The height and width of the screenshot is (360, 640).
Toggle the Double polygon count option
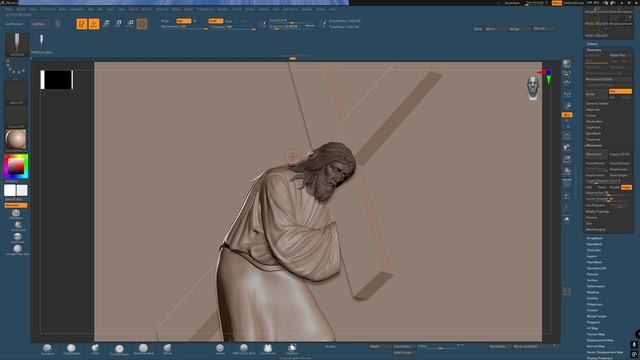(x=614, y=187)
